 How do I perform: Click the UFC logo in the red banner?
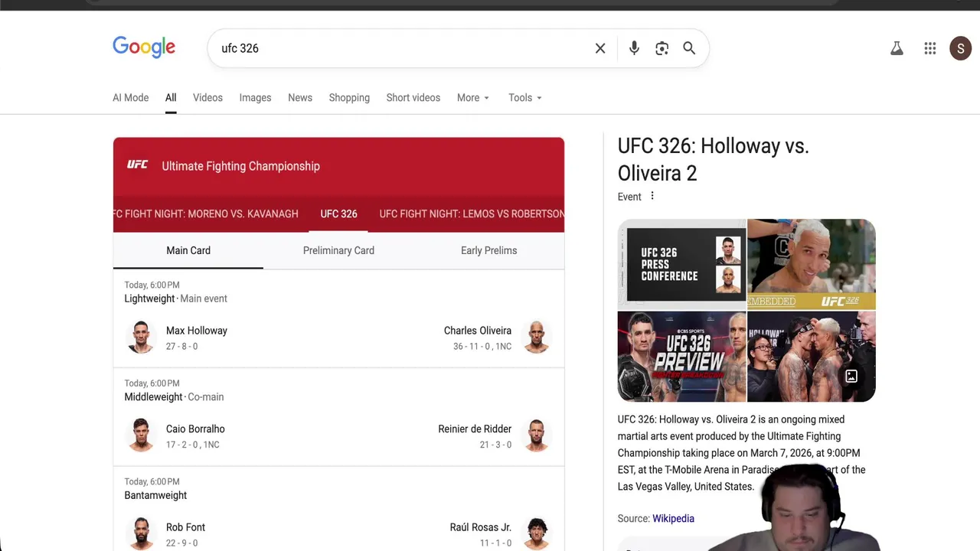pos(138,165)
